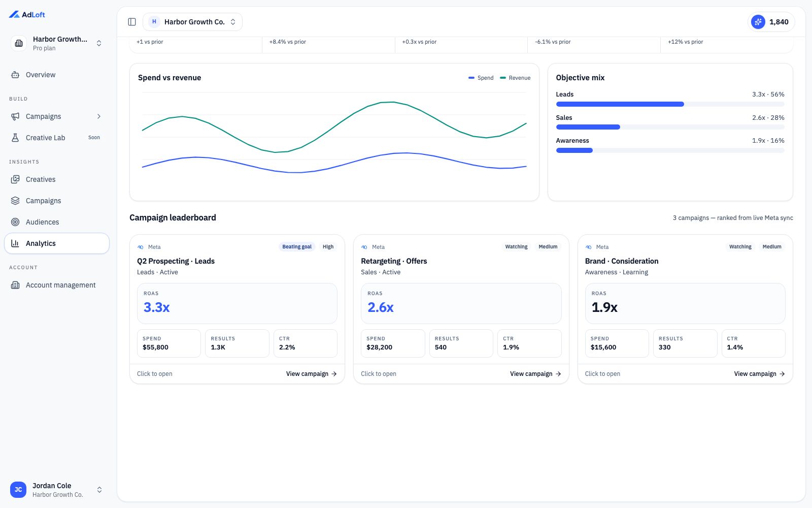Image resolution: width=812 pixels, height=508 pixels.
Task: Open Campaigns under Build section
Action: [57, 116]
